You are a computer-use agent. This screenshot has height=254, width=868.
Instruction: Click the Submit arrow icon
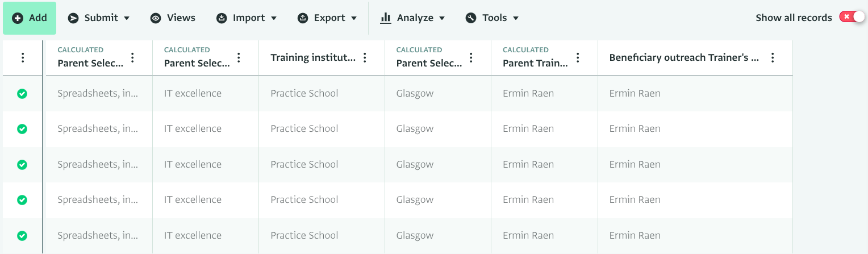(x=73, y=18)
